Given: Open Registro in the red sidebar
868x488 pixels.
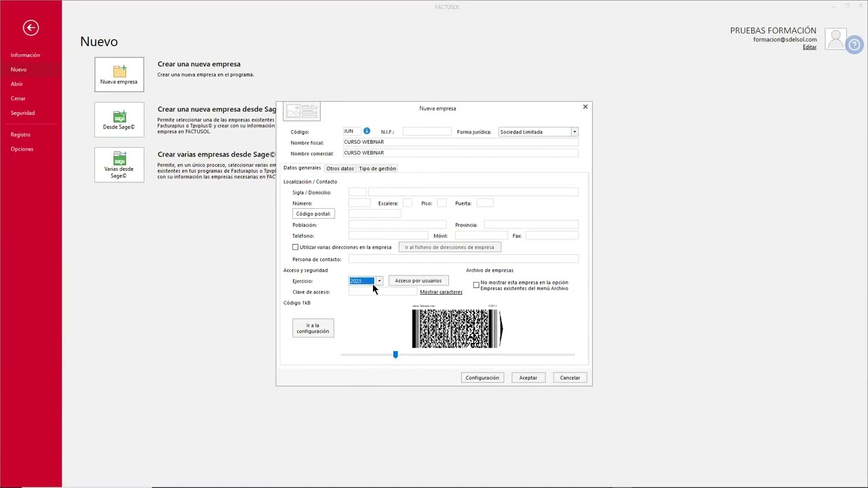Looking at the screenshot, I should coord(20,135).
